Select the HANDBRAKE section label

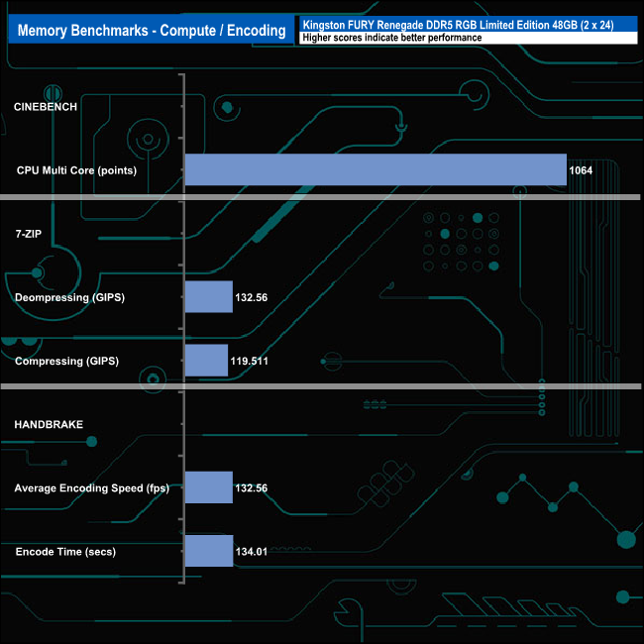click(49, 424)
